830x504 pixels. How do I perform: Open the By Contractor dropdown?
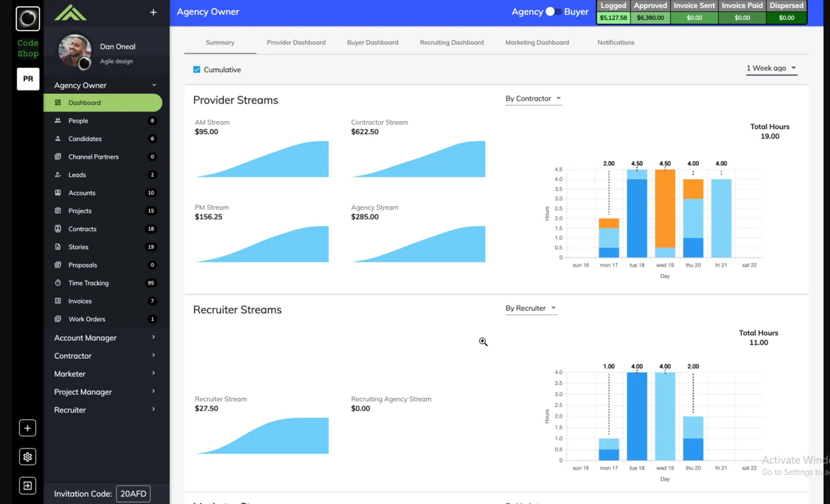coord(534,98)
